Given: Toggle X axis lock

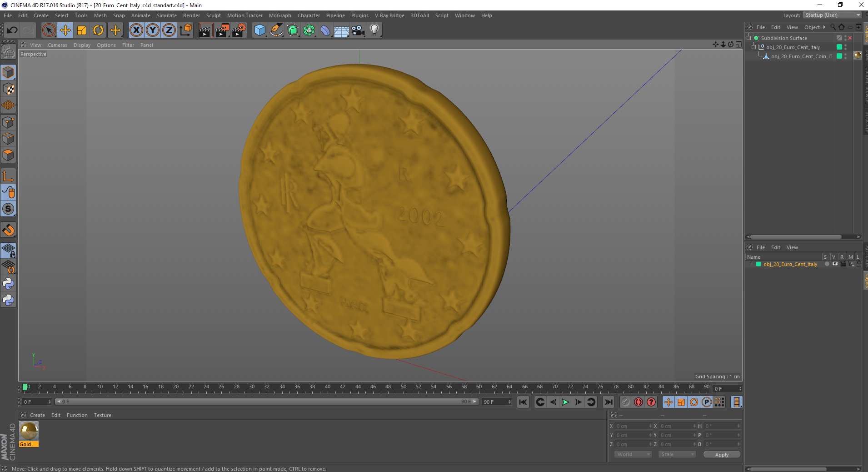Looking at the screenshot, I should coord(136,30).
